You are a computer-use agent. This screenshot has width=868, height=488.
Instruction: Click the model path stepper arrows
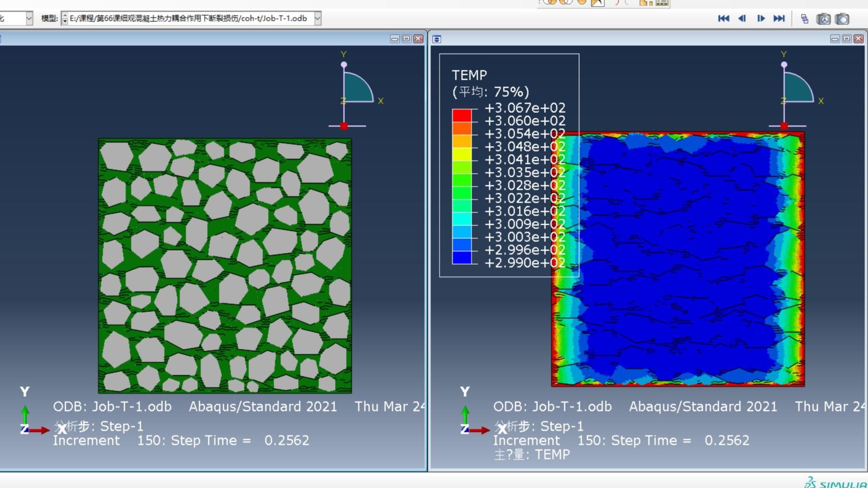tap(65, 18)
